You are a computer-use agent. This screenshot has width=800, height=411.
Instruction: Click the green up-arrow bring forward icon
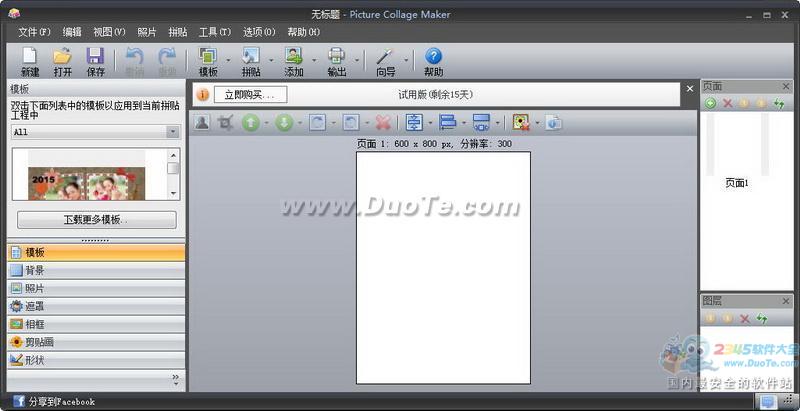tap(251, 123)
